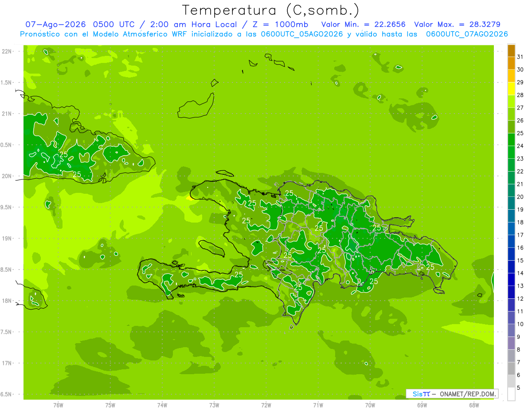
Task: Click the "Valor Min. = 22.2656" value
Action: [363, 24]
